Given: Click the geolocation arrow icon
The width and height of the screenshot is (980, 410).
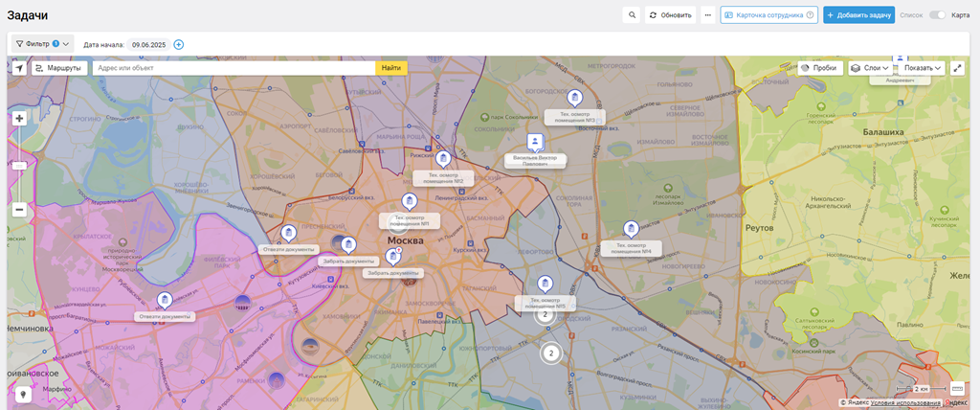Looking at the screenshot, I should 19,68.
